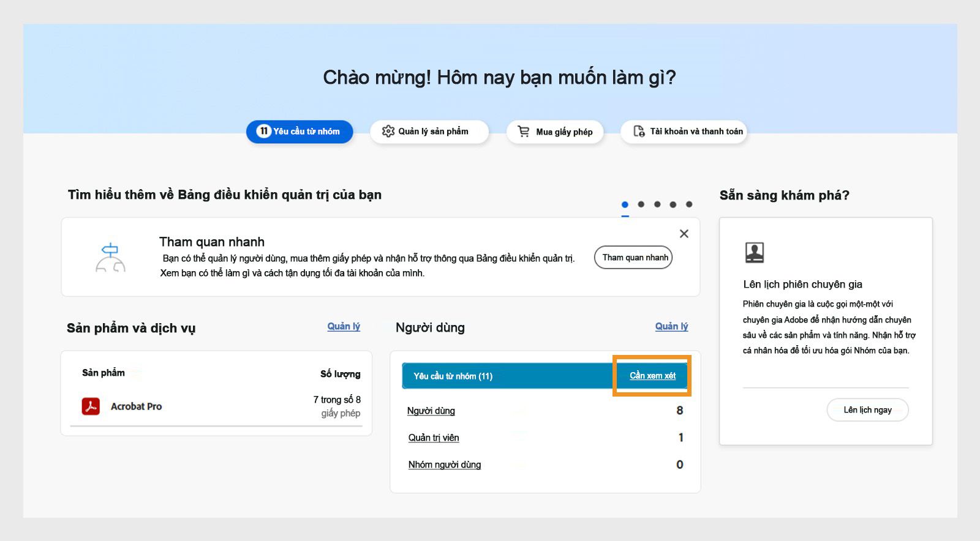
Task: Open the Yêu cầu từ nhóm tab
Action: 300,132
